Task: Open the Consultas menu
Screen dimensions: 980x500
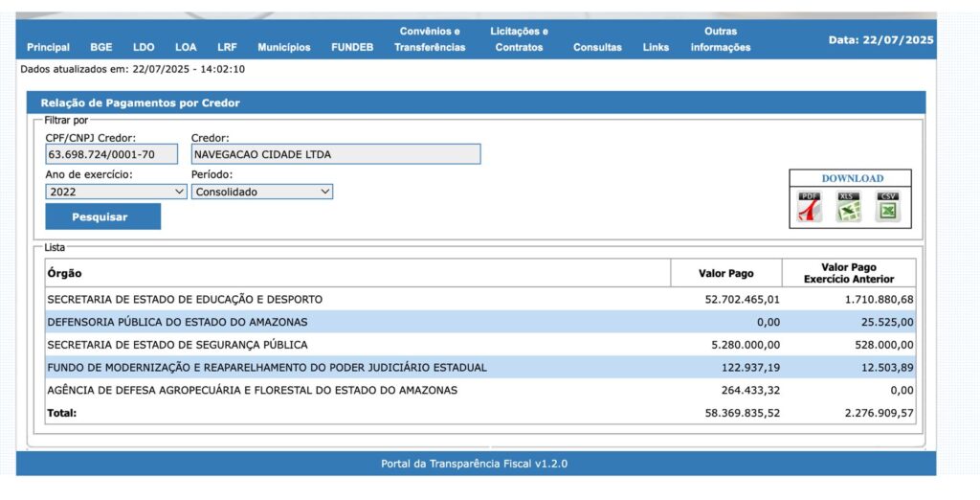Action: click(597, 47)
